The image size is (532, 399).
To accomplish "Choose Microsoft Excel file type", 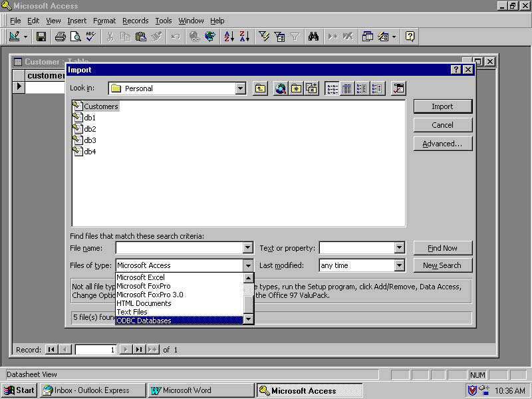I will coord(180,277).
